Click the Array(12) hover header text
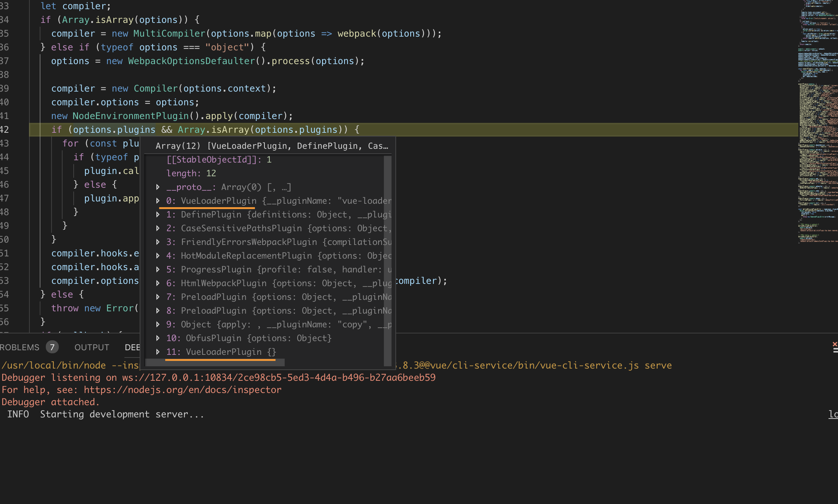 coord(272,146)
